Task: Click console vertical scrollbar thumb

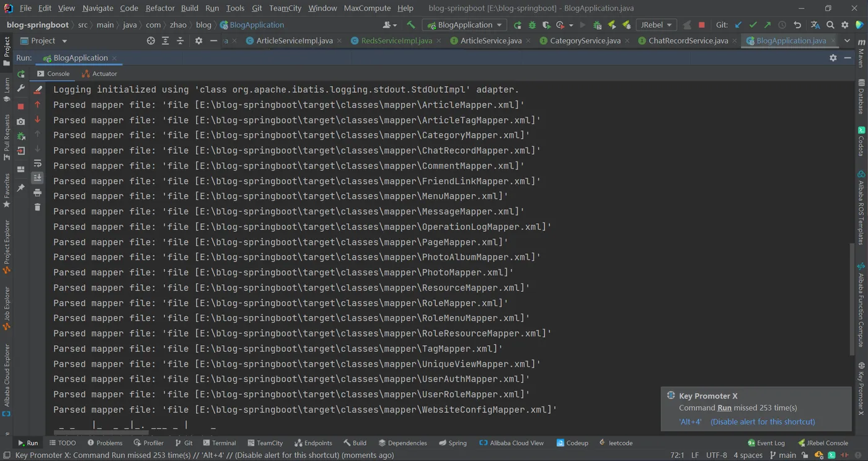Action: point(853,299)
